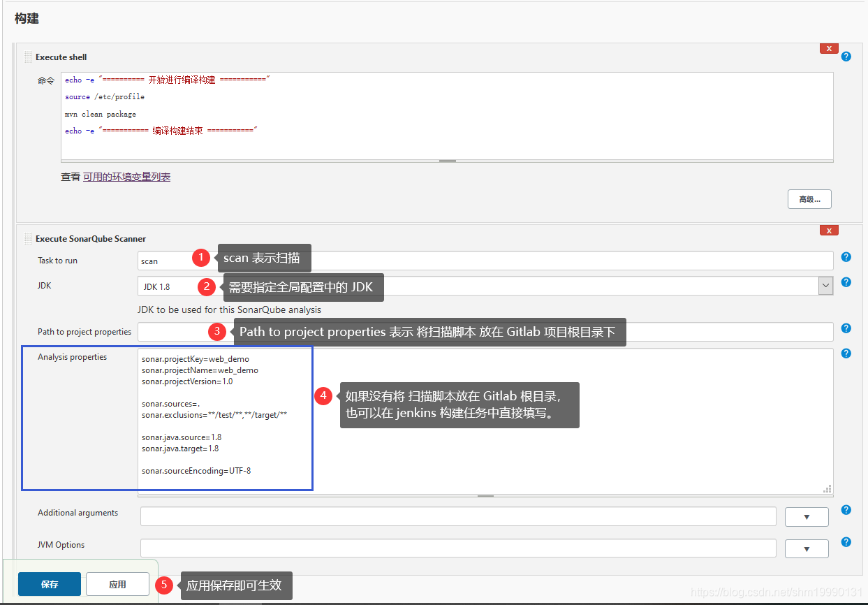Open the 可用的环境变量列表 link

(x=126, y=177)
